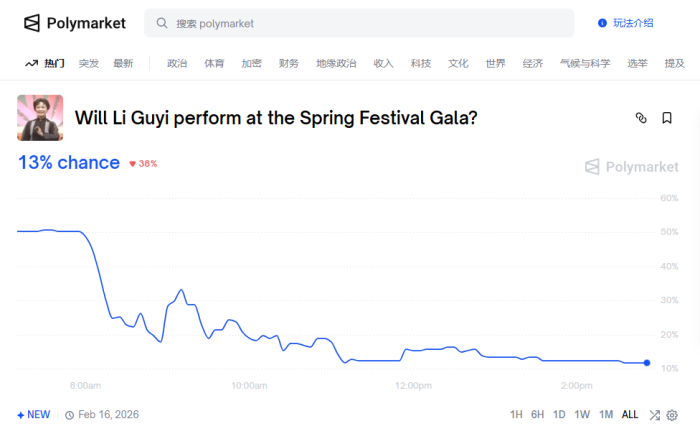Select the 1D time range

pyautogui.click(x=559, y=415)
